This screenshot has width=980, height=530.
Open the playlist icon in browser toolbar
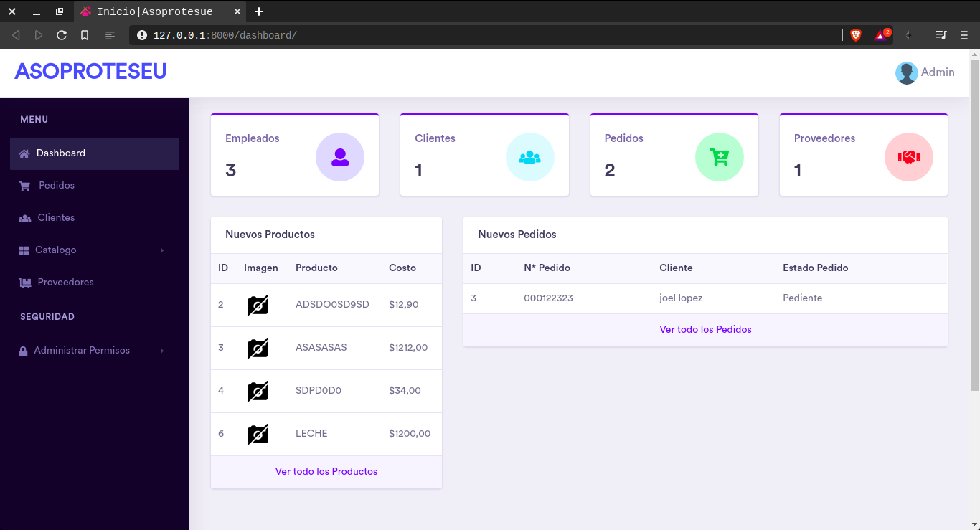tap(941, 35)
